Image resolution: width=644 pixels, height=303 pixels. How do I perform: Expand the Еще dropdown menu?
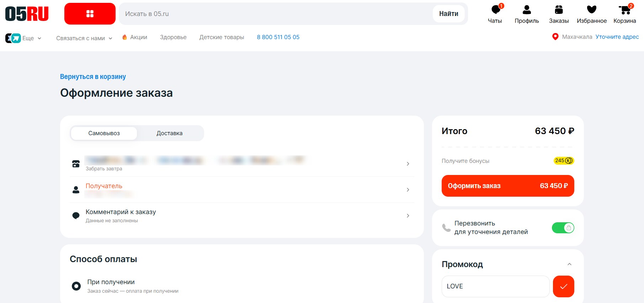(32, 38)
